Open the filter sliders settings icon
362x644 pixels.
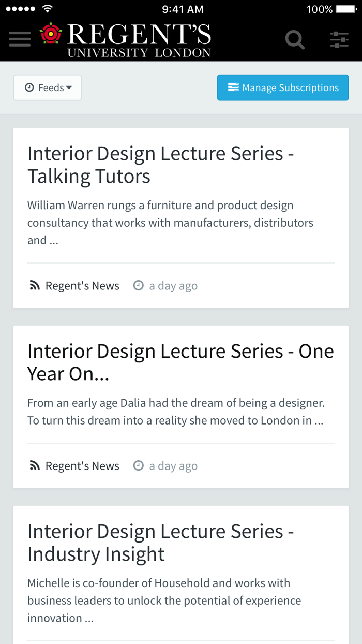click(x=339, y=39)
